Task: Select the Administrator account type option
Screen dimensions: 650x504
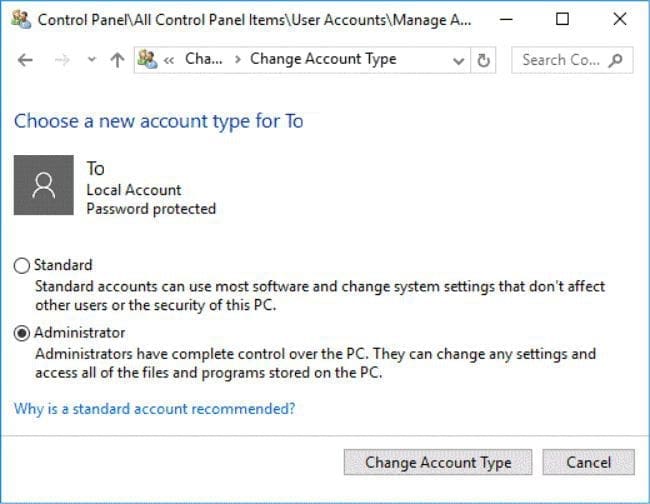Action: click(x=22, y=333)
